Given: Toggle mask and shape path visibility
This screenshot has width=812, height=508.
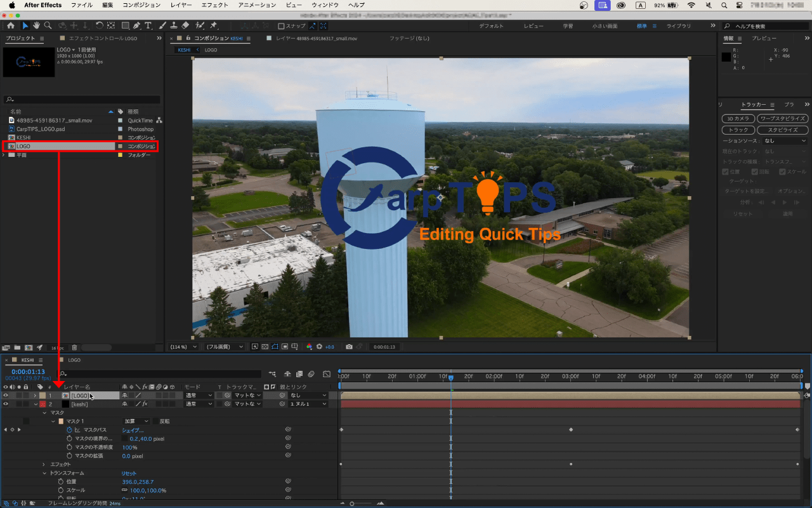Looking at the screenshot, I should click(x=275, y=347).
